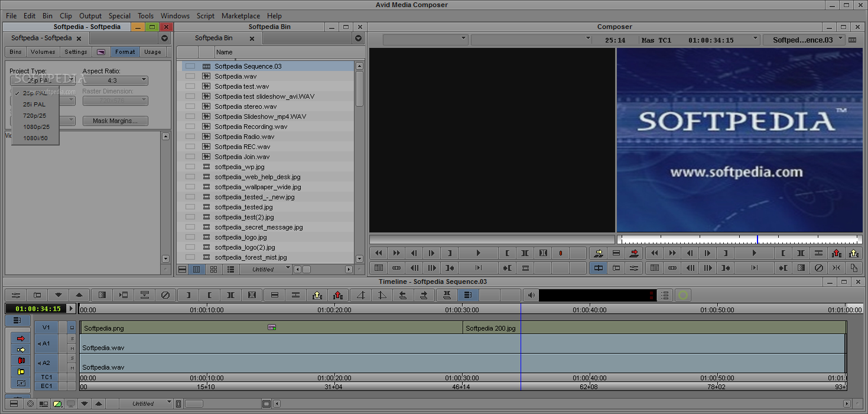Click the audio speaker icon in timeline toolbar
This screenshot has height=414, width=868.
coord(531,295)
